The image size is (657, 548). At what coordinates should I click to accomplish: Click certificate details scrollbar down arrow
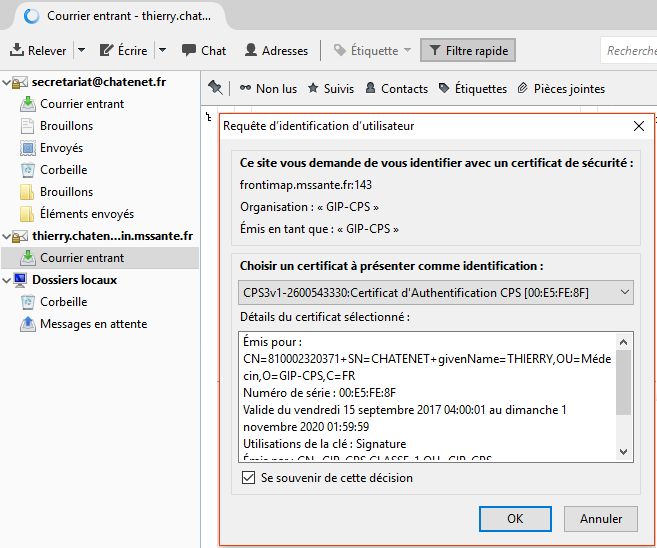tap(623, 452)
